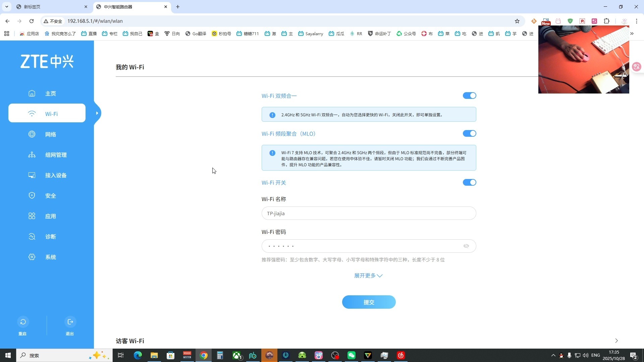Disable Wi-Fi MLO band aggregation switch
Screen dimensions: 644x362
tap(469, 134)
